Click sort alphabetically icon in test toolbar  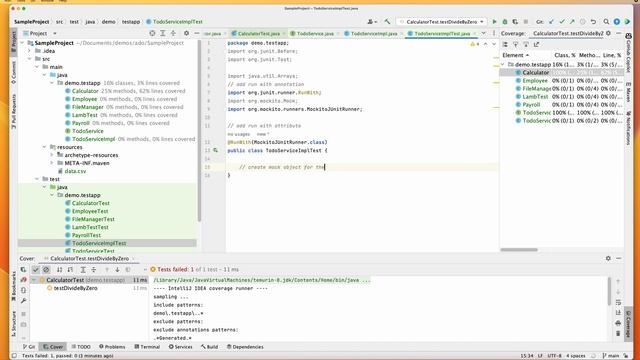point(60,270)
